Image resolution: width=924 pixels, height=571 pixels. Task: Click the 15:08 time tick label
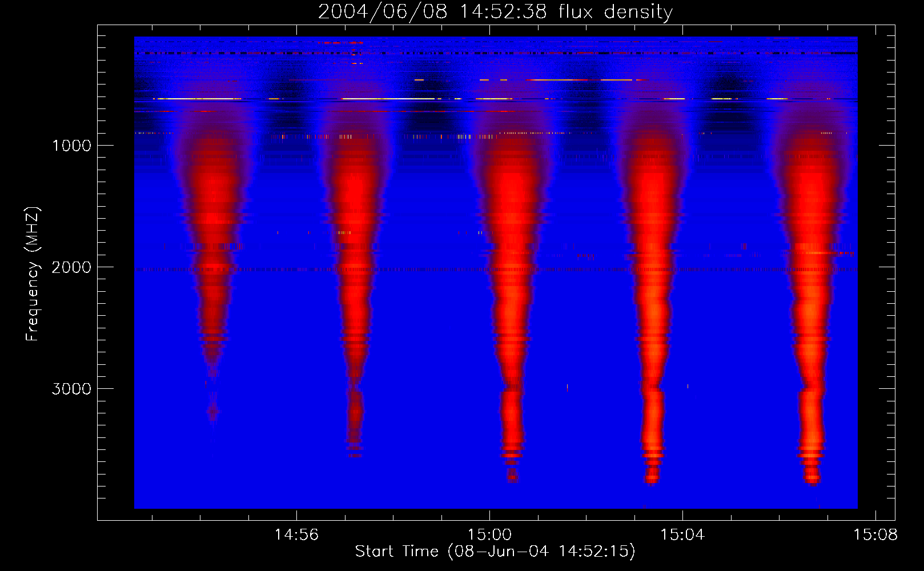[x=875, y=535]
